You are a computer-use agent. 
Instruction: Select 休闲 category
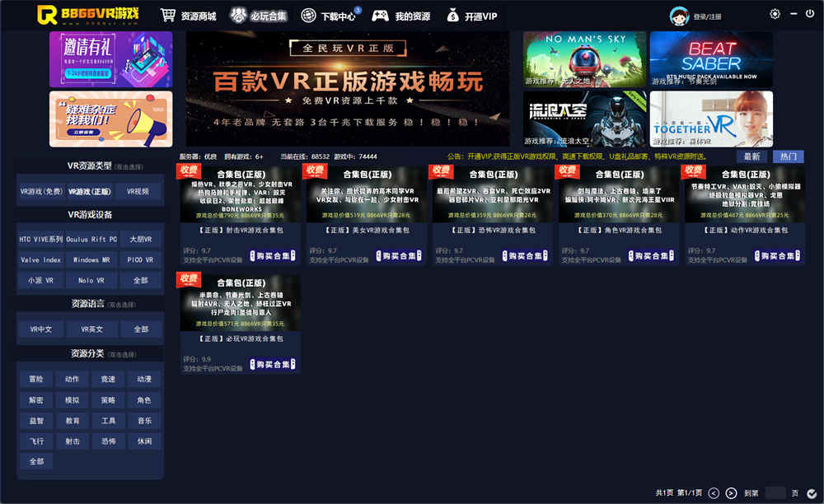coord(144,441)
